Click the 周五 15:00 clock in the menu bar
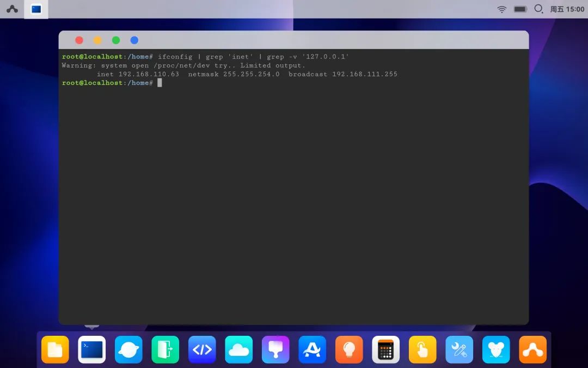Screen dimensions: 588x368 tap(568, 9)
